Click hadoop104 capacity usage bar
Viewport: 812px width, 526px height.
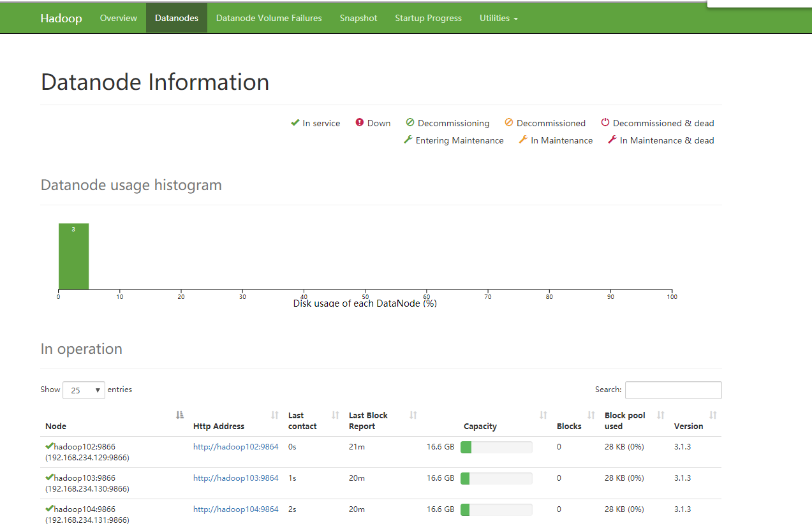[x=496, y=509]
